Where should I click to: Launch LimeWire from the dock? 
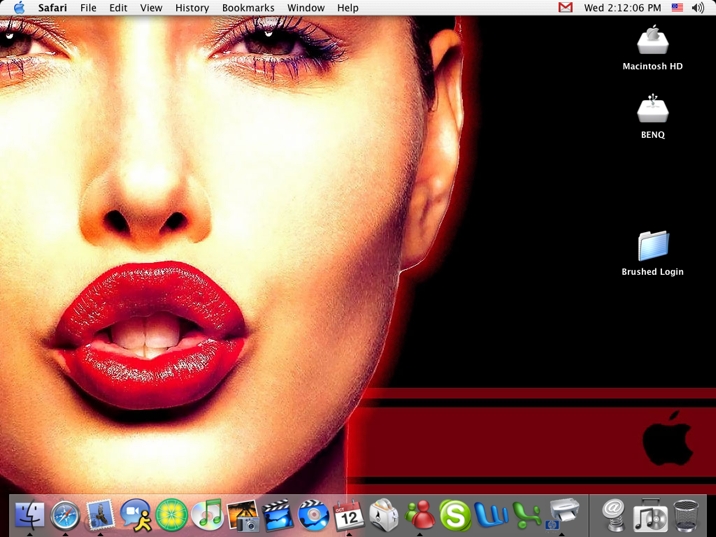(172, 515)
